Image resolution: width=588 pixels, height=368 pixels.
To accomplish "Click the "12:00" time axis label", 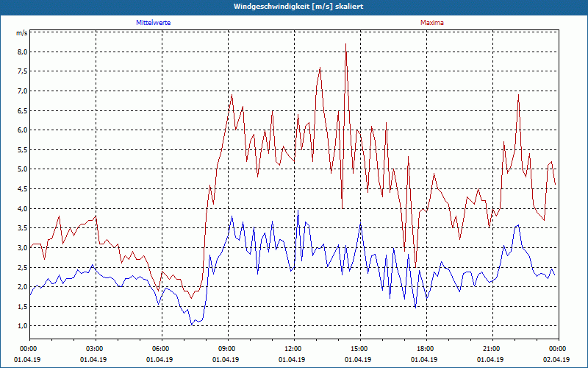I will (x=295, y=349).
